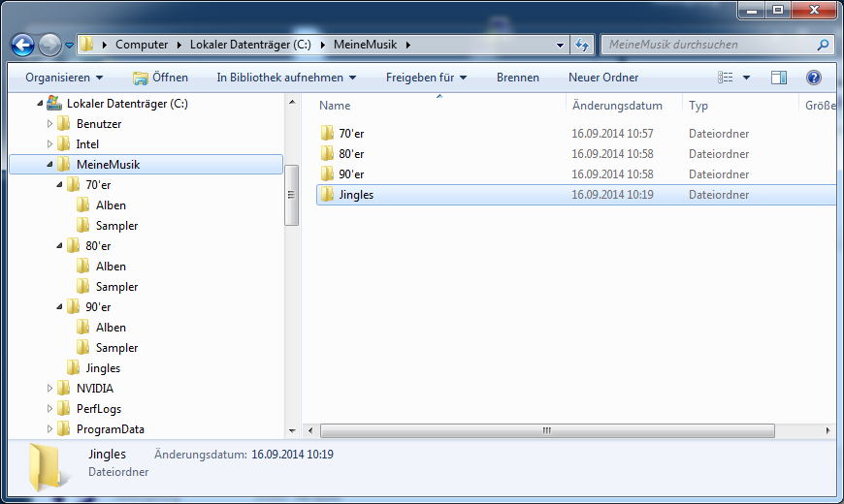Click the Forward navigation arrow button
Viewport: 844px width, 504px height.
[50, 46]
